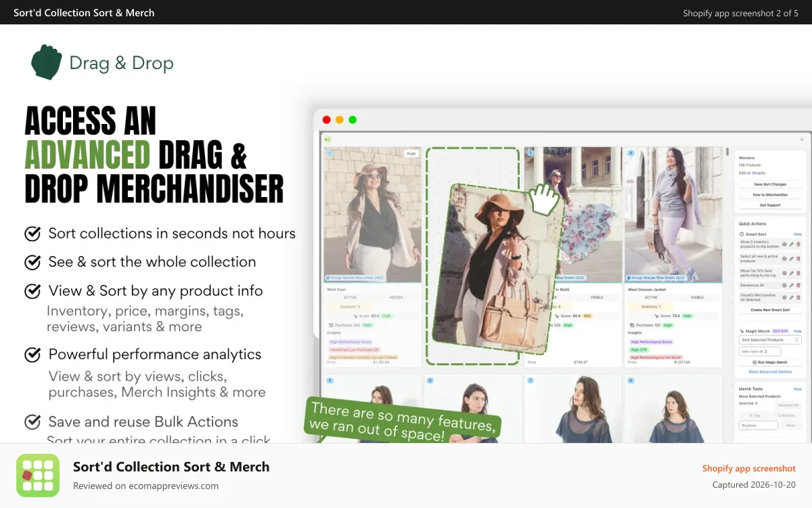Run the 'Visually Merchandise All Selected' sort
Image resolution: width=812 pixels, height=508 pixels.
tap(784, 297)
